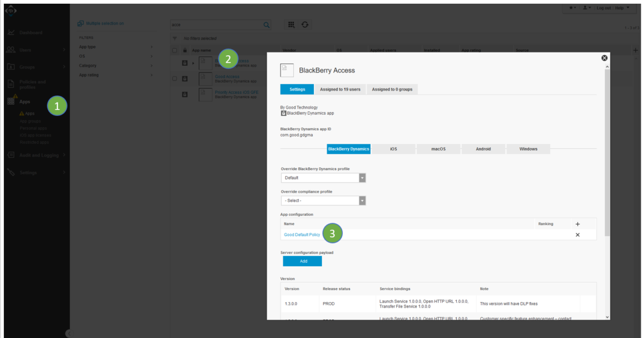The width and height of the screenshot is (644, 338).
Task: Open the Good Default Policy link
Action: [302, 235]
